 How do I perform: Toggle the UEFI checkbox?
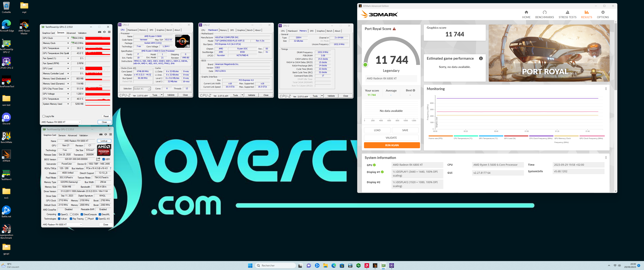click(104, 159)
